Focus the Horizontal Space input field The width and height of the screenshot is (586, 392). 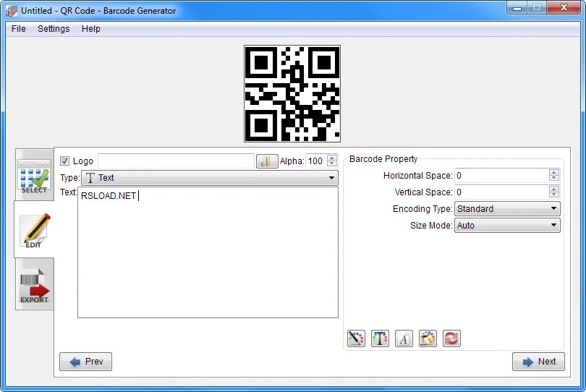pos(501,175)
